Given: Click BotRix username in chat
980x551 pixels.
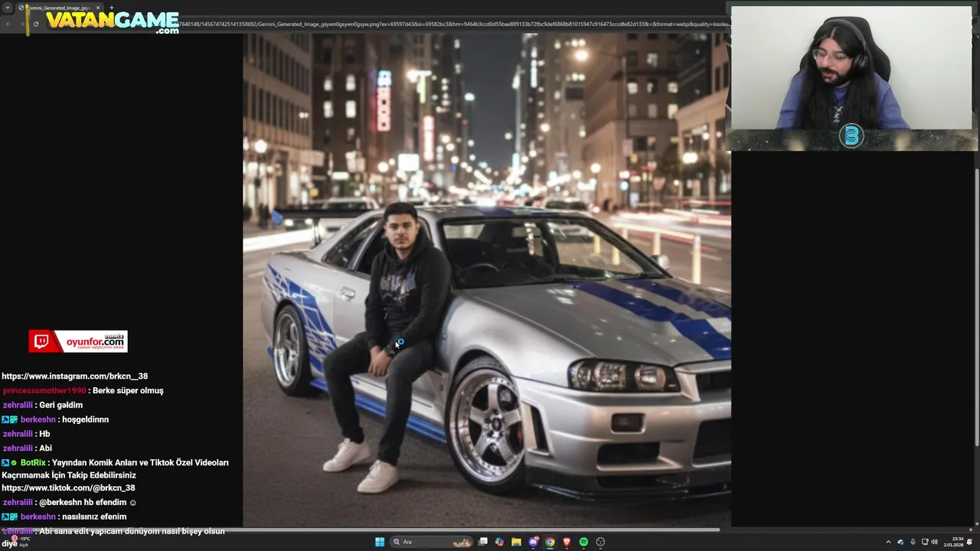Looking at the screenshot, I should pos(33,463).
